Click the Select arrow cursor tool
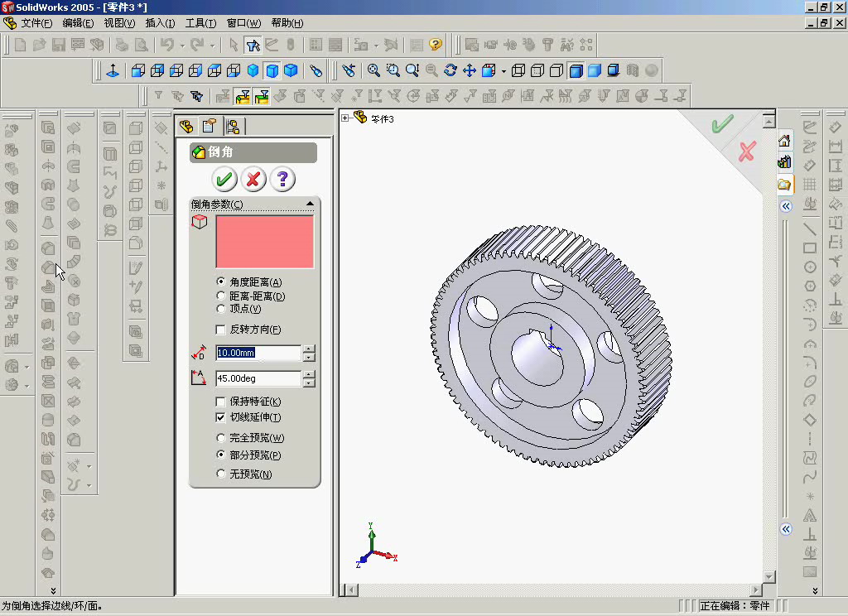This screenshot has width=848, height=616. tap(233, 45)
